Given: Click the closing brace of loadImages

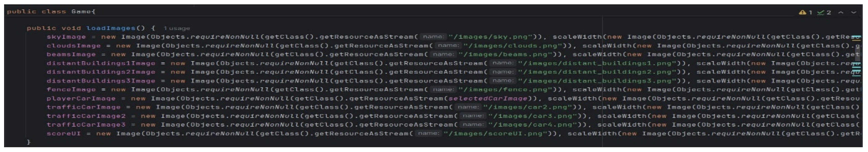Looking at the screenshot, I should 29,142.
